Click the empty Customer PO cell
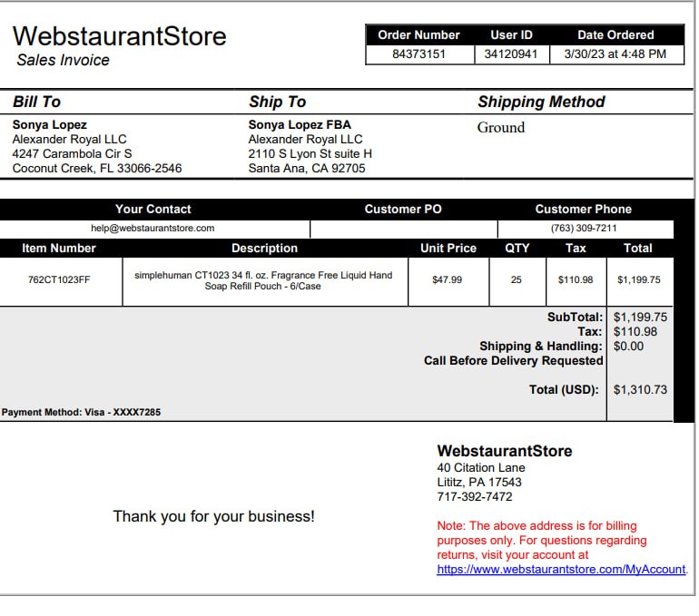The width and height of the screenshot is (699, 616). coord(403,230)
